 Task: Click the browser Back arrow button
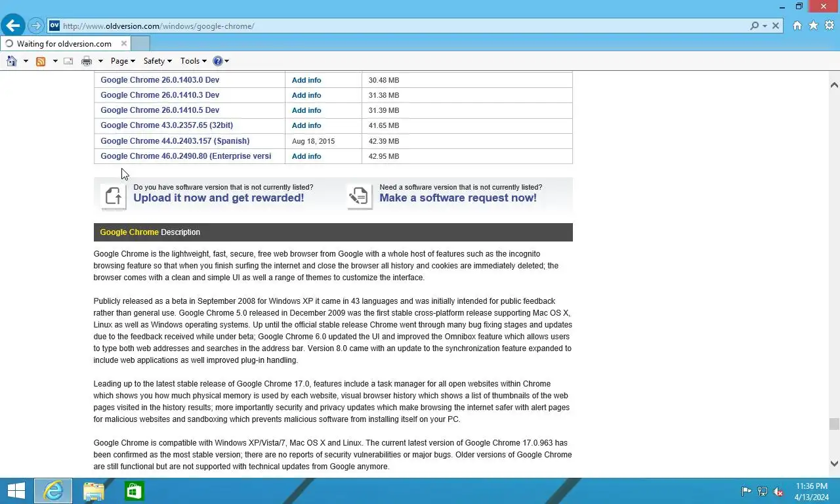click(x=13, y=26)
